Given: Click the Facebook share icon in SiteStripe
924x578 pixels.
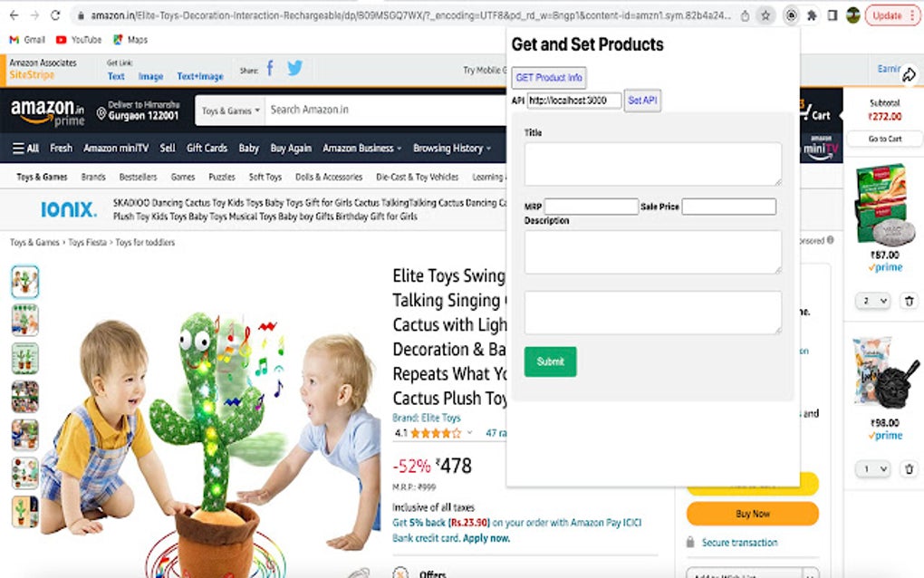Looking at the screenshot, I should coord(270,68).
